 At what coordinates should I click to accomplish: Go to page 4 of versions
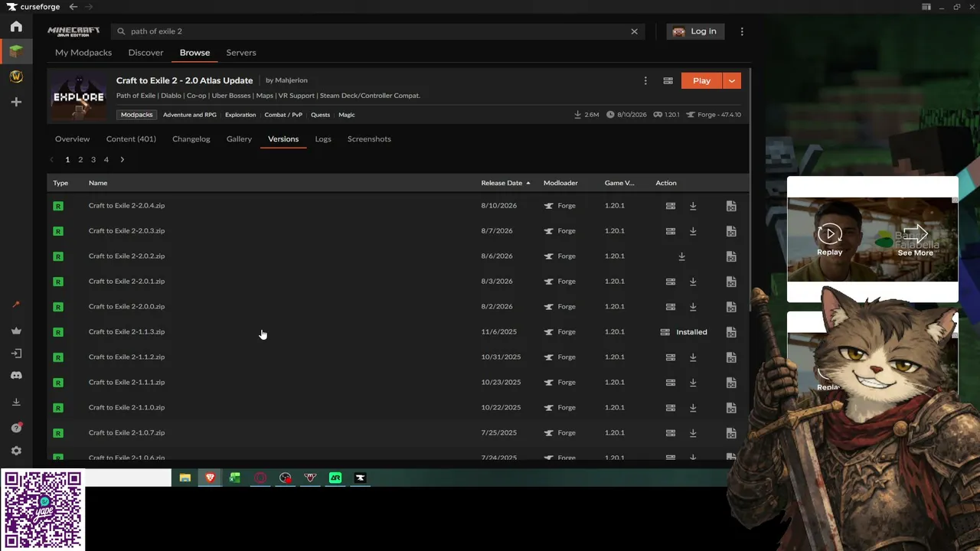pos(106,160)
